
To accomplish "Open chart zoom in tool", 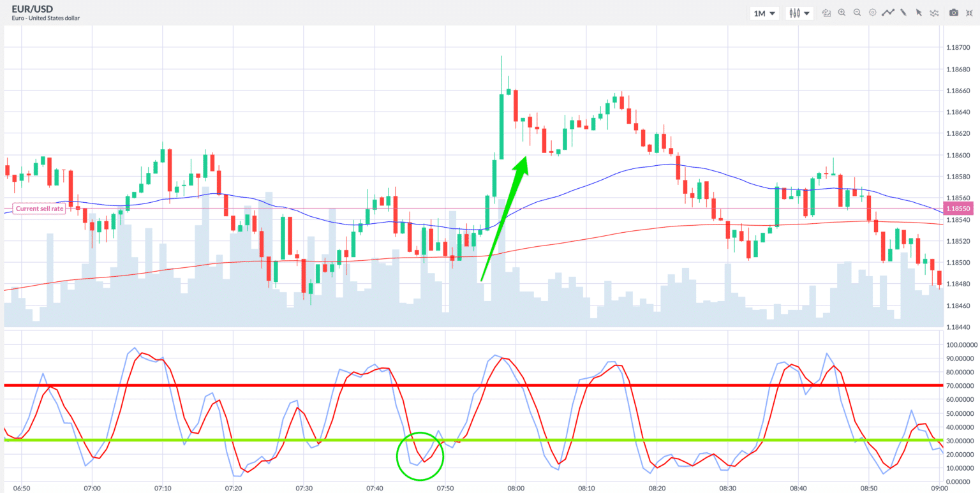I will (842, 12).
